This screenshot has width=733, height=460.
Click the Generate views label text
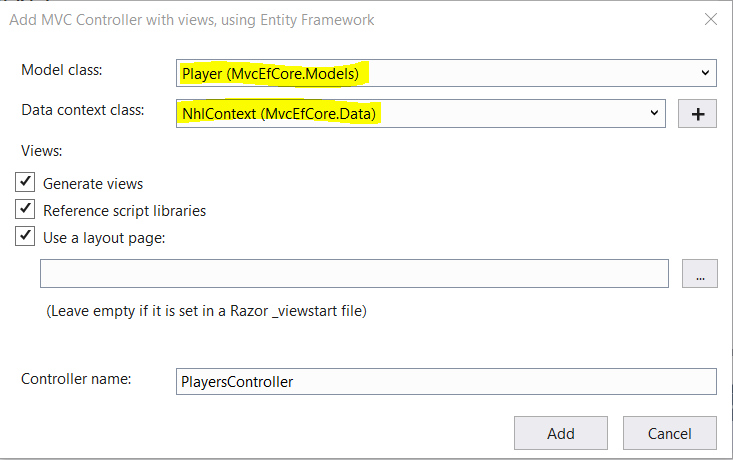coord(93,184)
